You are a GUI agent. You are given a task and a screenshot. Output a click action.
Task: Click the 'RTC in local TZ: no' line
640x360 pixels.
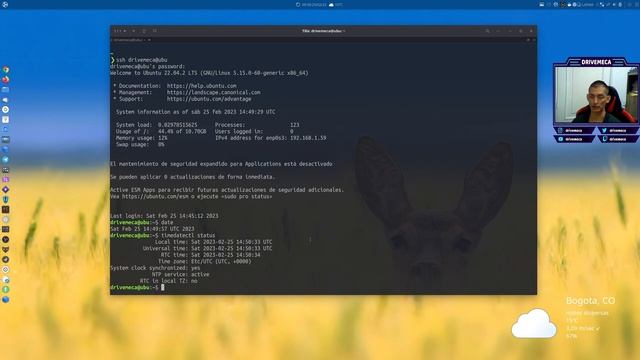pyautogui.click(x=169, y=281)
